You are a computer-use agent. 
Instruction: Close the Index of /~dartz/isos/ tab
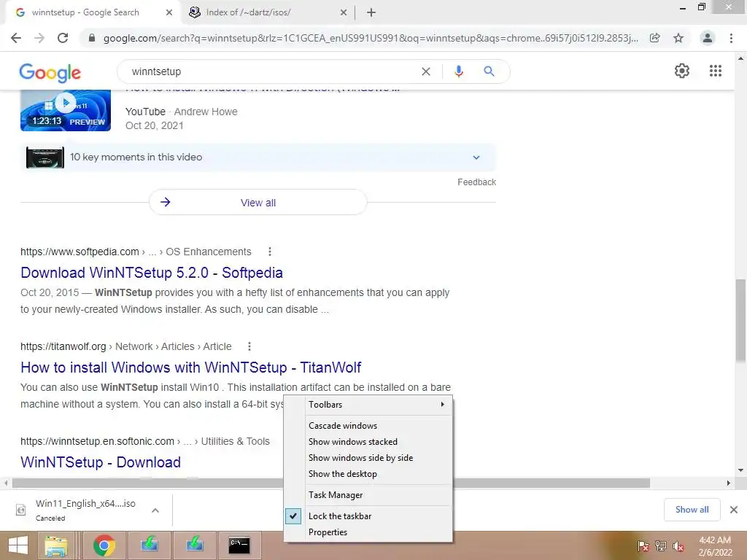coord(344,13)
